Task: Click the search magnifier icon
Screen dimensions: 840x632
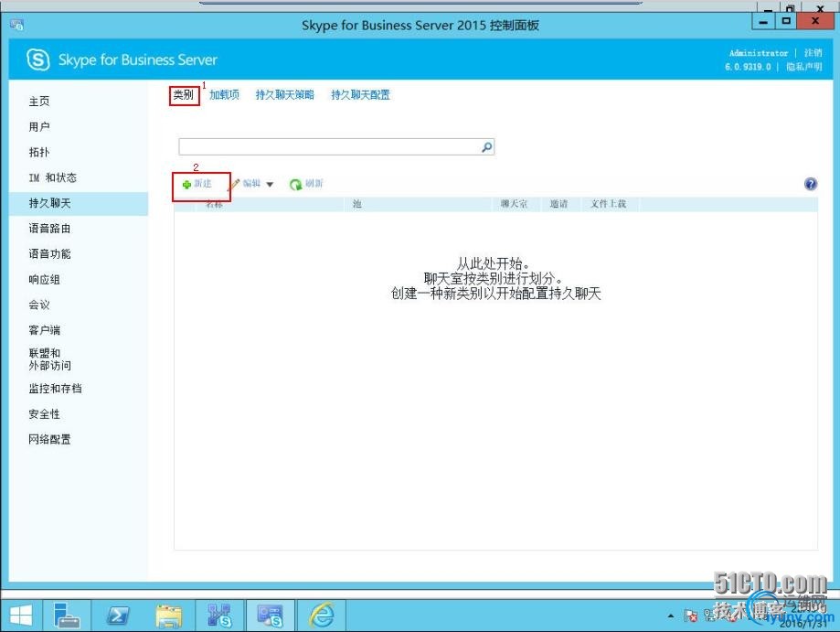Action: (486, 147)
